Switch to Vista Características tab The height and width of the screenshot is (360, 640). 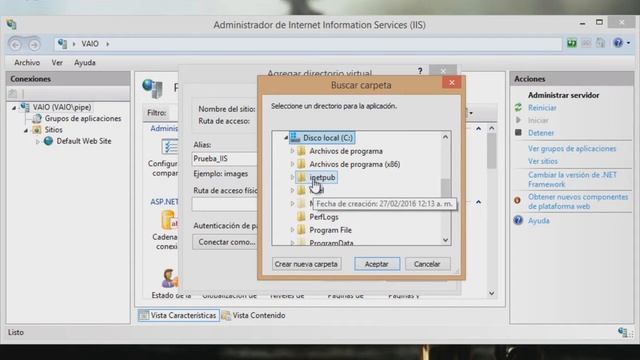178,316
